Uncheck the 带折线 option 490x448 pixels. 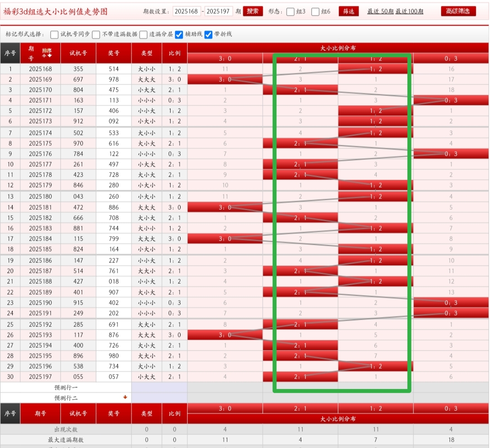208,34
